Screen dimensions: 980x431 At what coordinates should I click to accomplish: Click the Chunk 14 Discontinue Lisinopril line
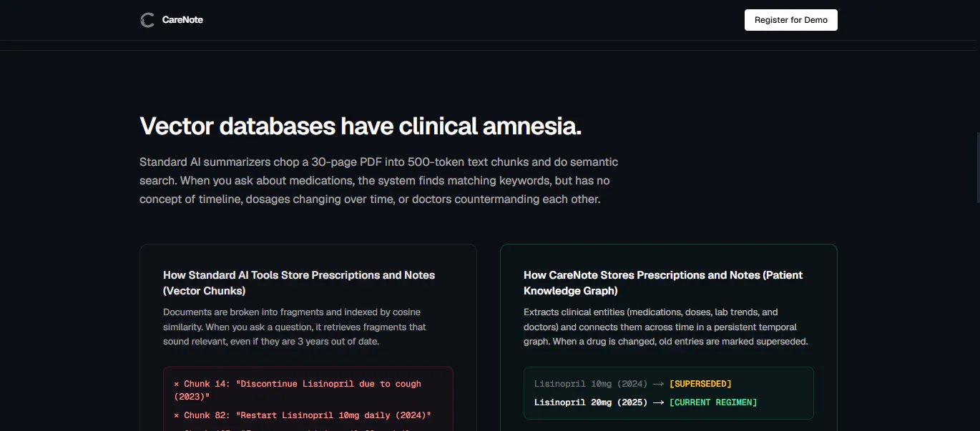pos(298,390)
